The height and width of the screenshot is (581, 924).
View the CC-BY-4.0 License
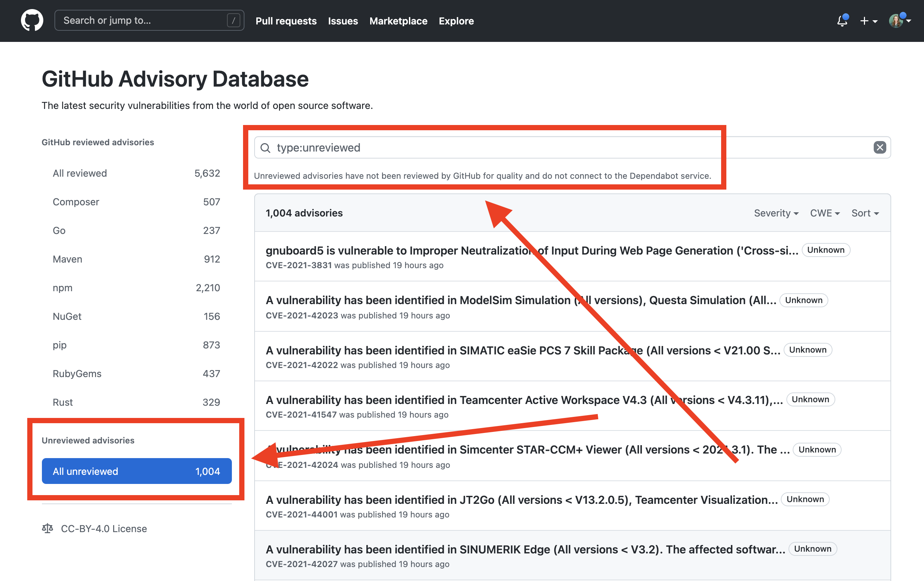pos(104,528)
